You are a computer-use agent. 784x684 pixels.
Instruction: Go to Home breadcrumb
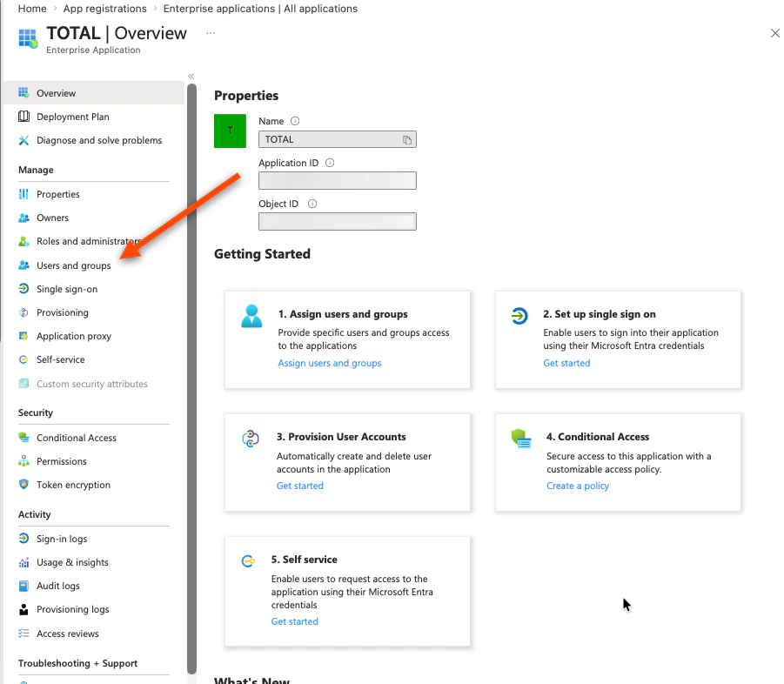tap(32, 9)
